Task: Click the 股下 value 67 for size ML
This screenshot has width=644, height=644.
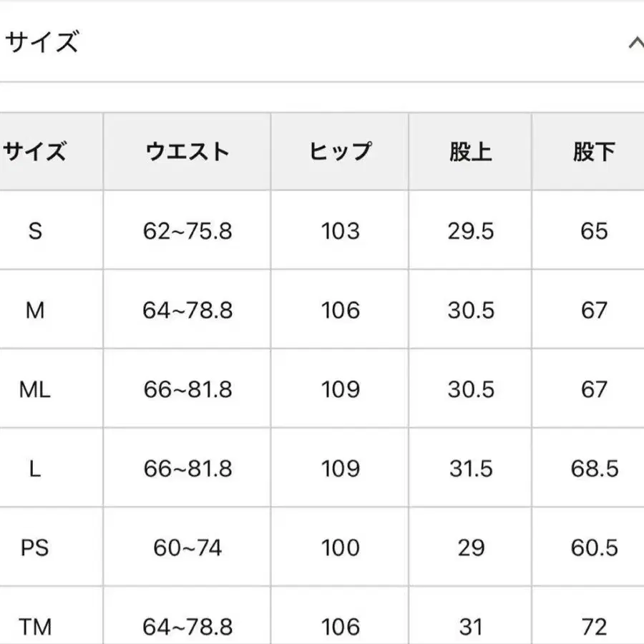Action: tap(595, 390)
